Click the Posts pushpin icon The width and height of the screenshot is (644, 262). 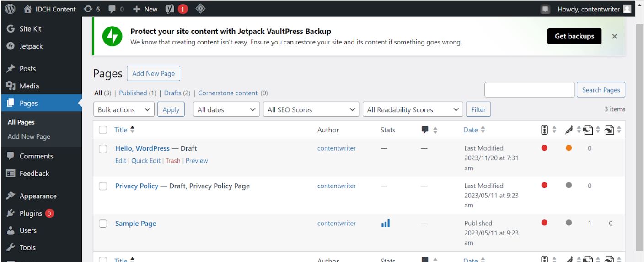click(11, 69)
